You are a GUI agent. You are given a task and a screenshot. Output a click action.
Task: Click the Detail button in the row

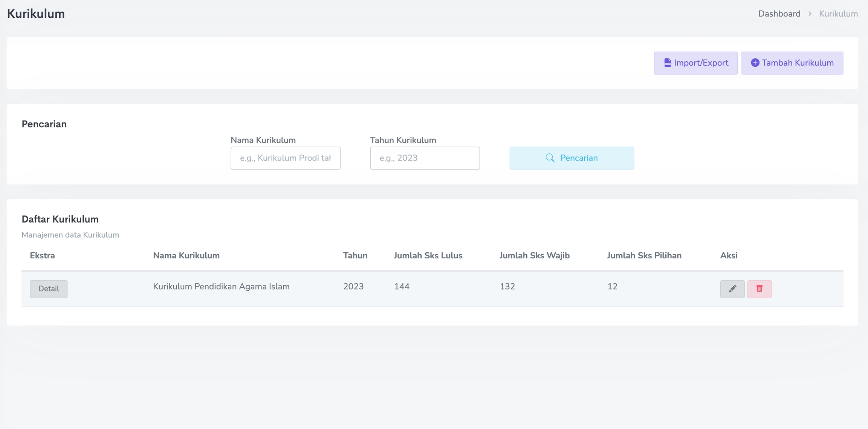[x=49, y=289]
